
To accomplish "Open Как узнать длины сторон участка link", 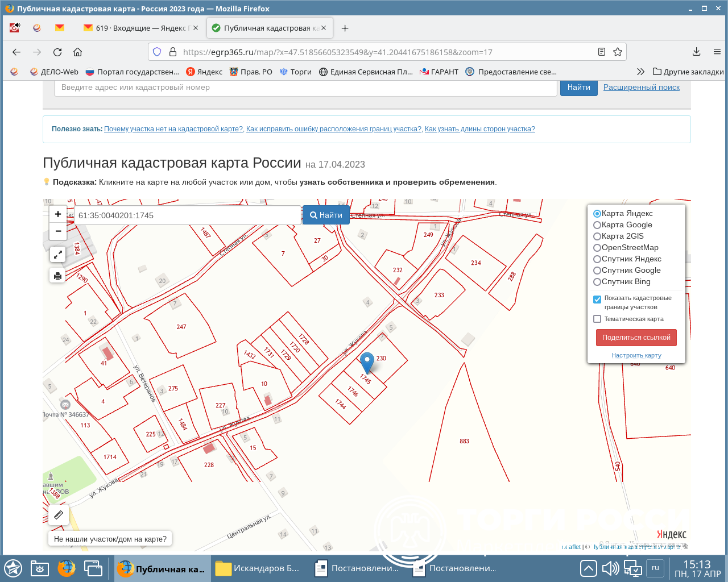I will (480, 129).
